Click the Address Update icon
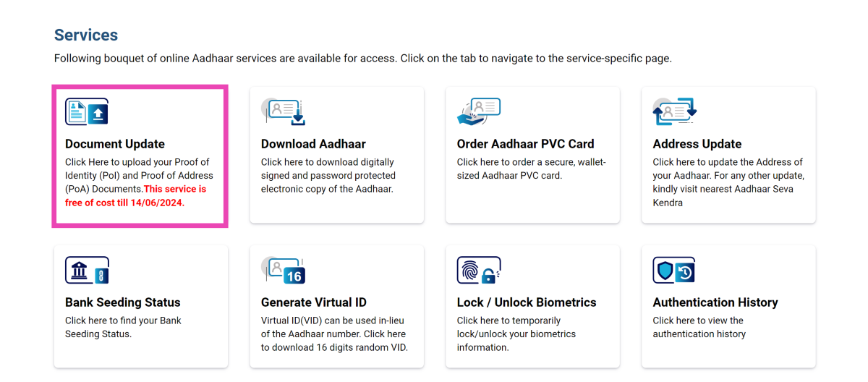868x382 pixels. tap(674, 111)
